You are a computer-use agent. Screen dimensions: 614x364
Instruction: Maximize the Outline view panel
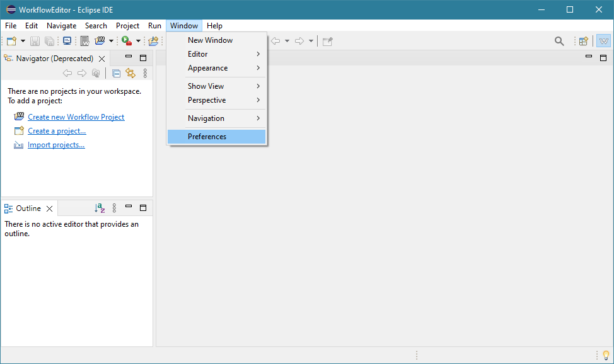[143, 208]
